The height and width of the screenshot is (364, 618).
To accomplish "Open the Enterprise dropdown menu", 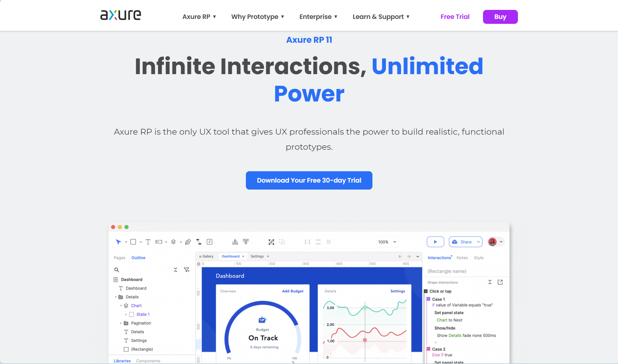I will click(318, 17).
